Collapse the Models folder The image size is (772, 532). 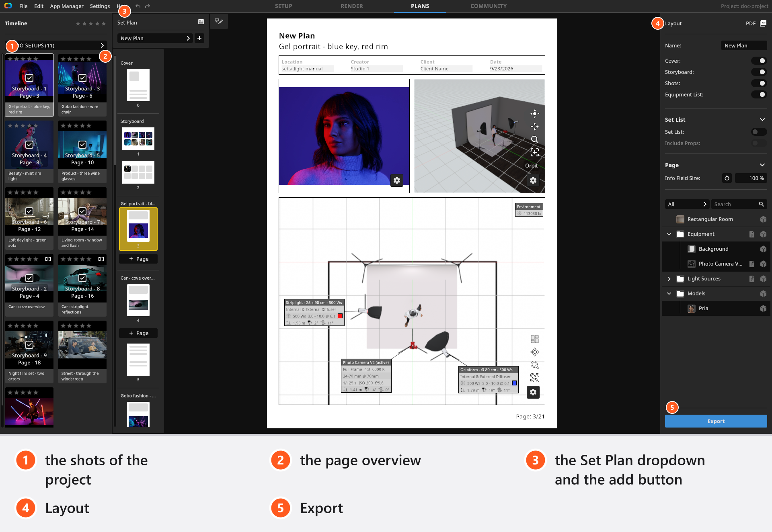(x=669, y=294)
